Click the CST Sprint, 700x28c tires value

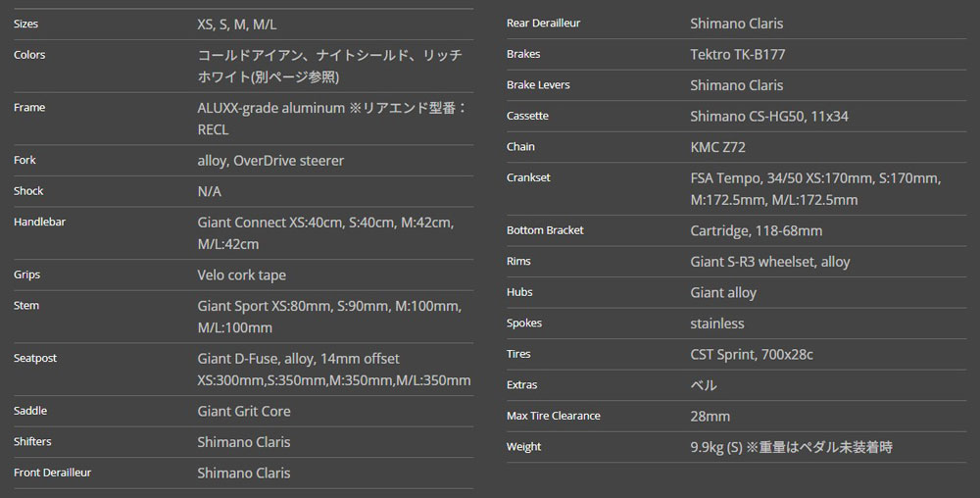point(752,354)
